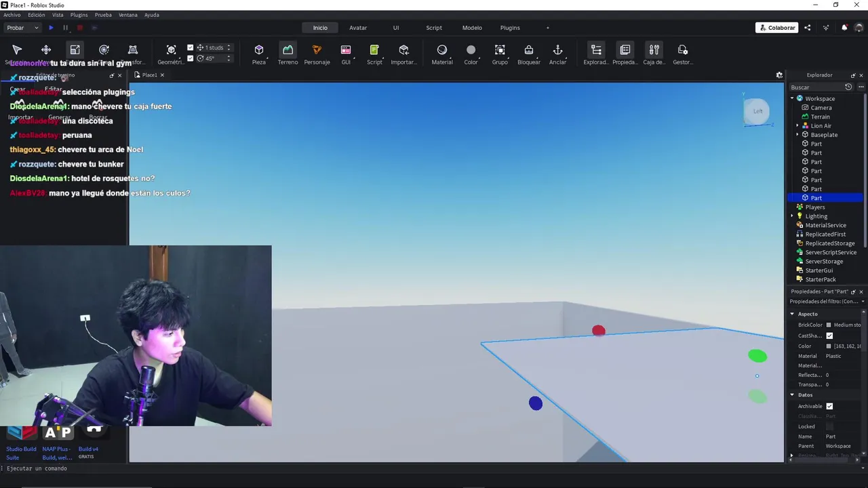The height and width of the screenshot is (488, 868).
Task: Add a custom tab with the plus button
Action: pyautogui.click(x=548, y=28)
